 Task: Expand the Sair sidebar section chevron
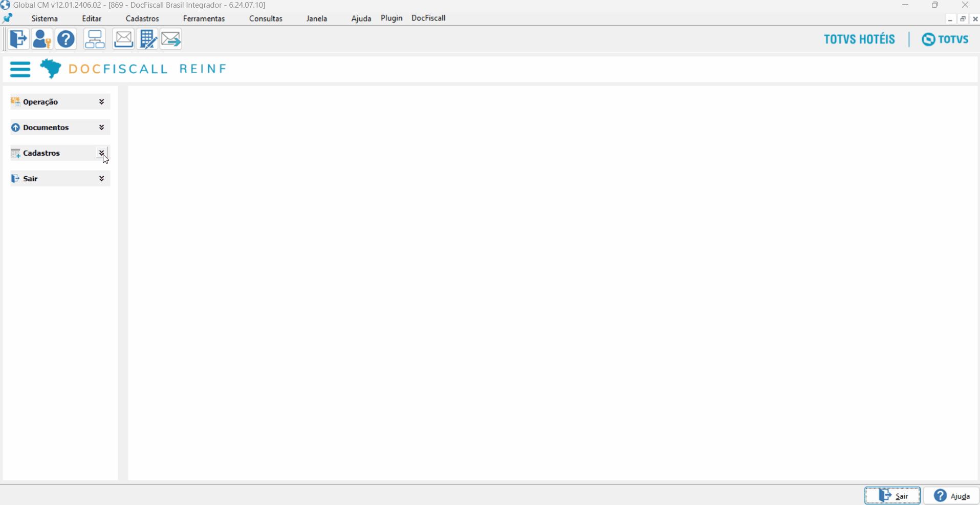point(102,179)
